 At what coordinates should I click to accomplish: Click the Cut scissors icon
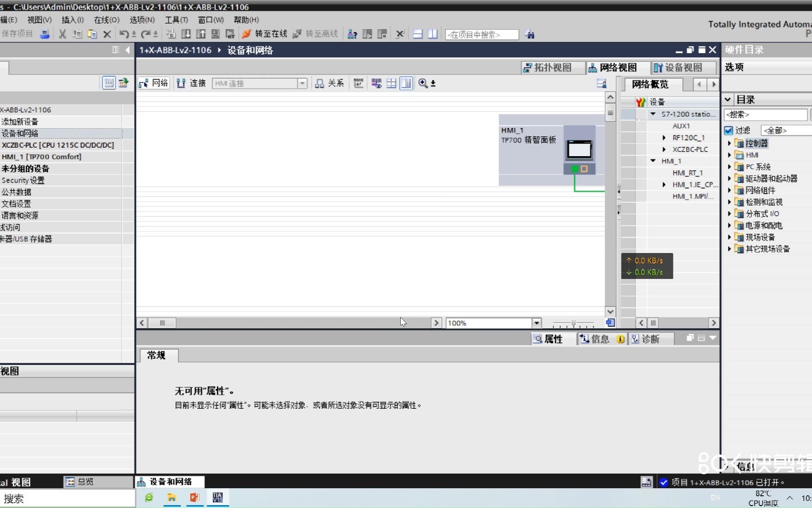coord(62,34)
